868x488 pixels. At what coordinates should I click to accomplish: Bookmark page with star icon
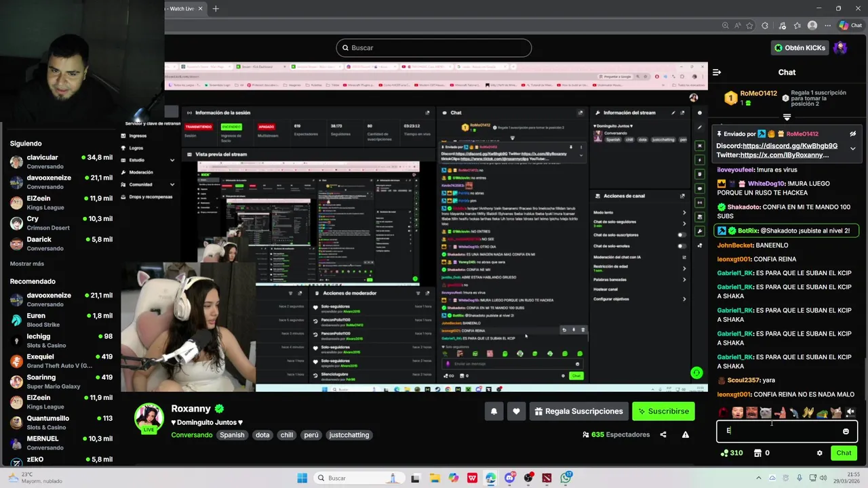[x=749, y=26]
